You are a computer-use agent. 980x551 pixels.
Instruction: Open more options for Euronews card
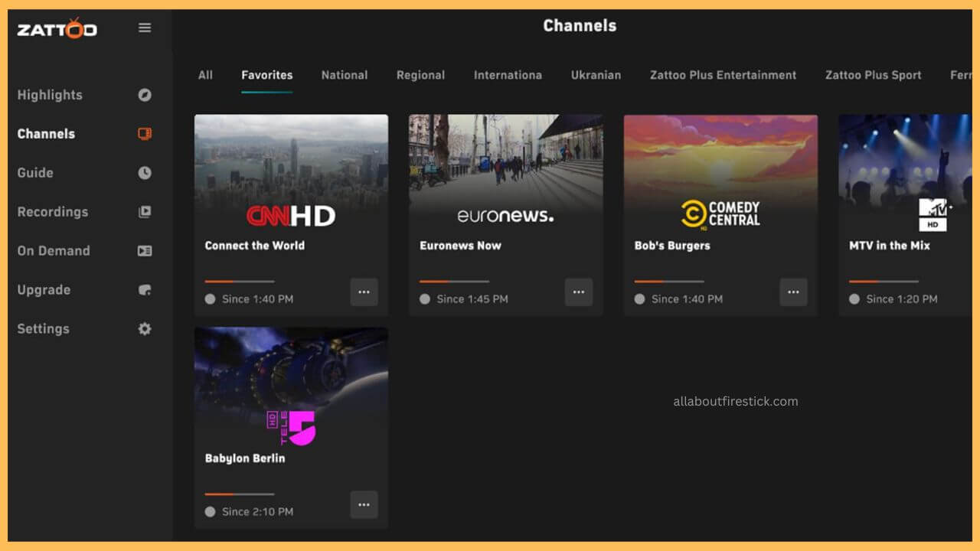pyautogui.click(x=578, y=292)
